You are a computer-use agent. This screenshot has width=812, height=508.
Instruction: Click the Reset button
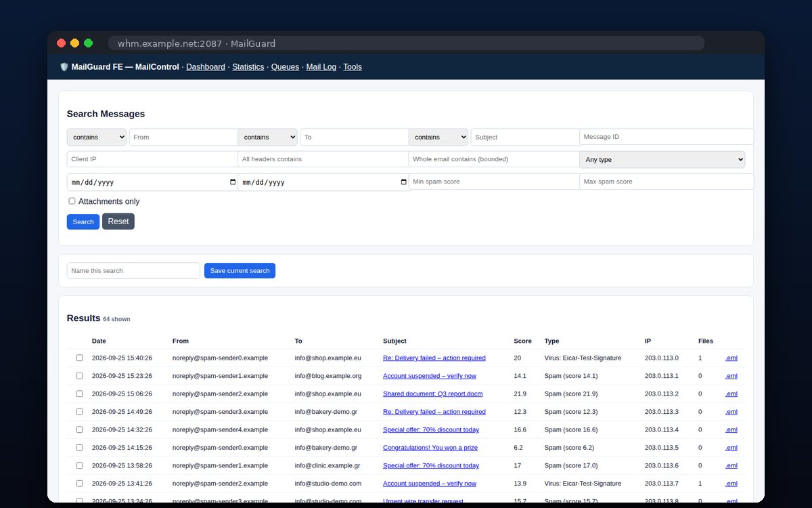click(118, 221)
